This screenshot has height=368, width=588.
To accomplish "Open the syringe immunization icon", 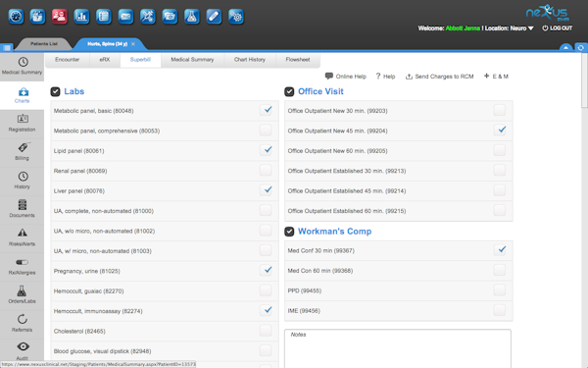I will click(148, 17).
